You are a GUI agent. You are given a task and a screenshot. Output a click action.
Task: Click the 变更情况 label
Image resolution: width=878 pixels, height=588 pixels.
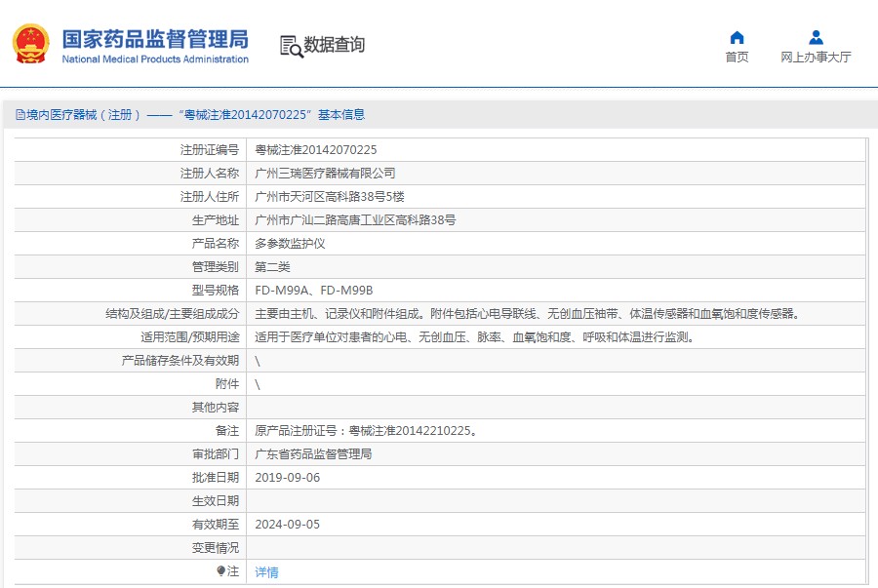[216, 548]
